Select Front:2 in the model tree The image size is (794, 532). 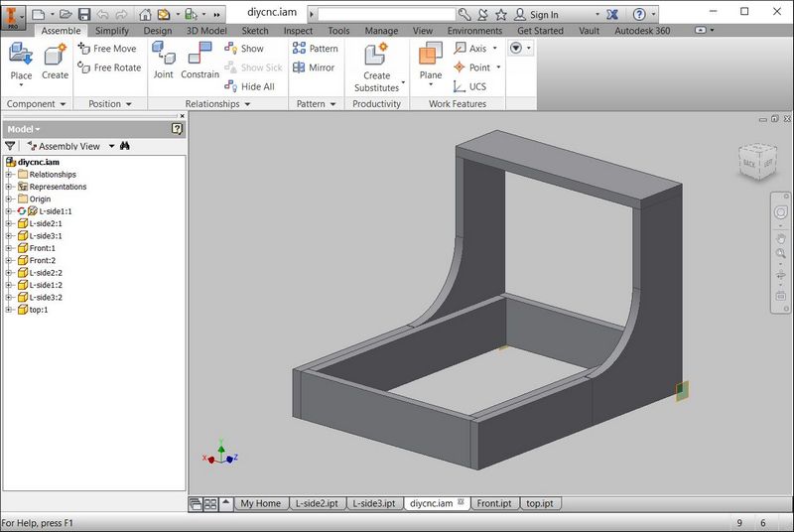[42, 260]
